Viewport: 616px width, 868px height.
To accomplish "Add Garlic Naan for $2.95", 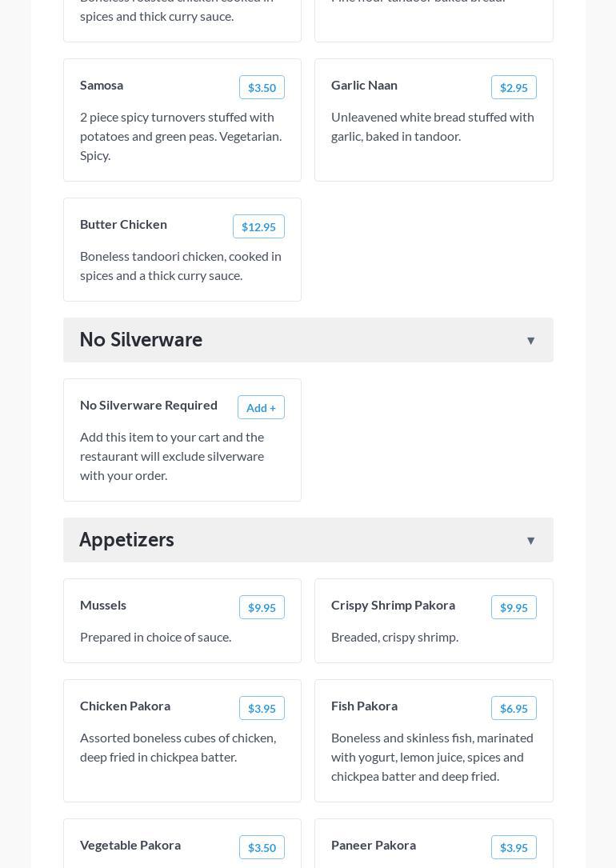I will (514, 88).
